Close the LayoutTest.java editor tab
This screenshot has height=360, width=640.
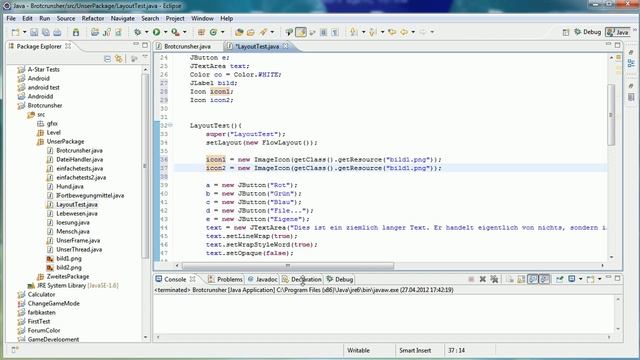(x=286, y=46)
